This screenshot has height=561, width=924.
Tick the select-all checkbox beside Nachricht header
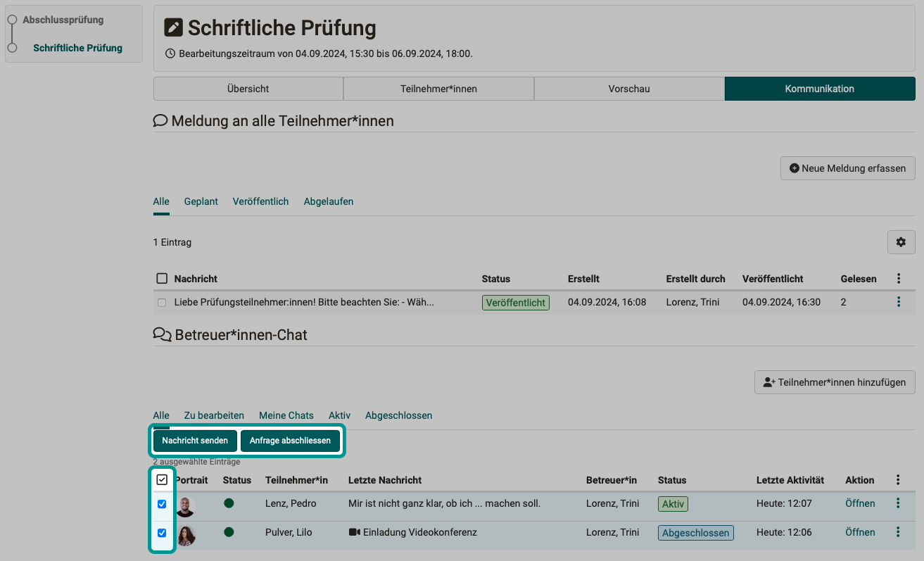point(162,279)
